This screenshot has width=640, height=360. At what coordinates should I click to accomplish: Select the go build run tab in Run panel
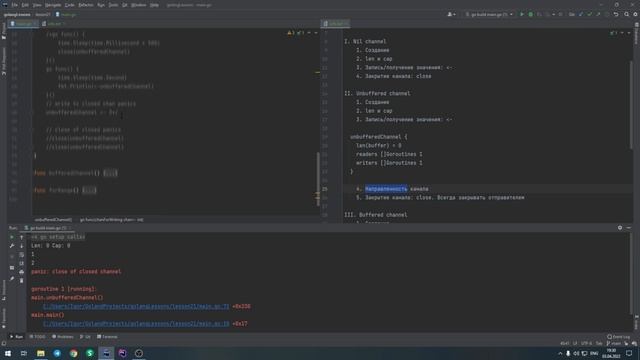coord(48,228)
